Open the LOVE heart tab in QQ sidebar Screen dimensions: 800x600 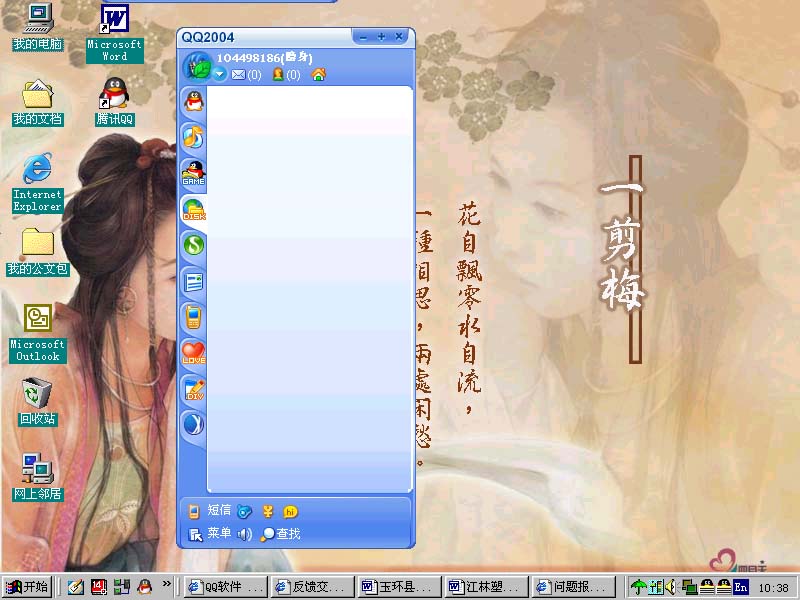click(x=194, y=353)
